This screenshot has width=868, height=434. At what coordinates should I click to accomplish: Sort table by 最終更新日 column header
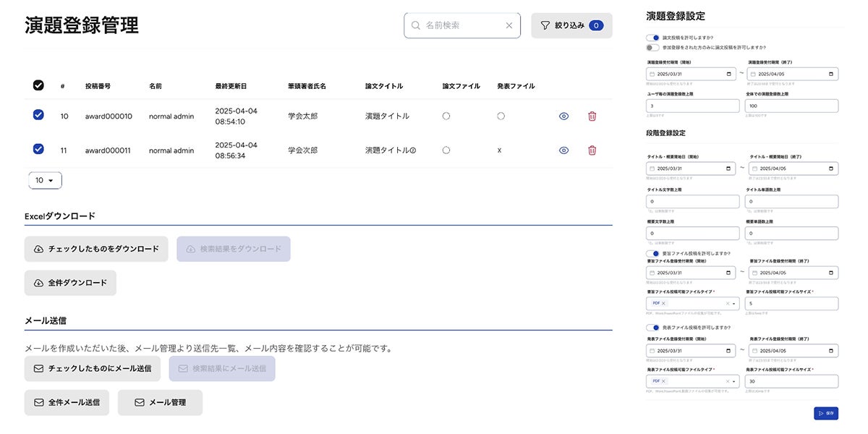231,86
